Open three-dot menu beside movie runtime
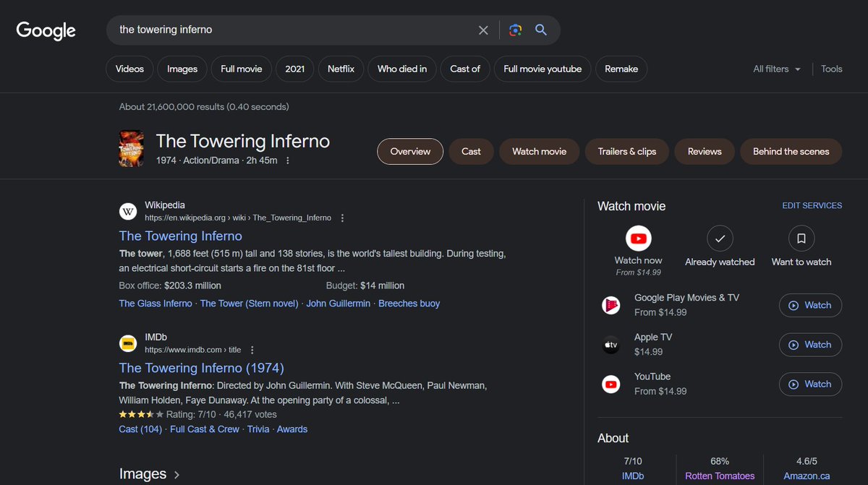The height and width of the screenshot is (485, 868). coord(288,160)
